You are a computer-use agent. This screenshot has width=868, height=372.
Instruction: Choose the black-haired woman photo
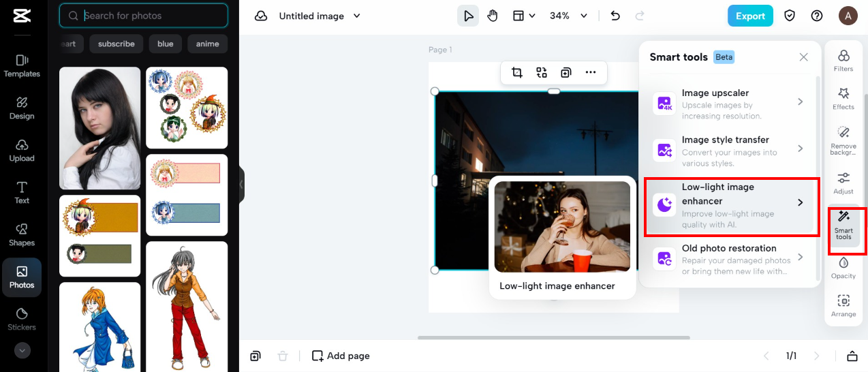[x=100, y=128]
